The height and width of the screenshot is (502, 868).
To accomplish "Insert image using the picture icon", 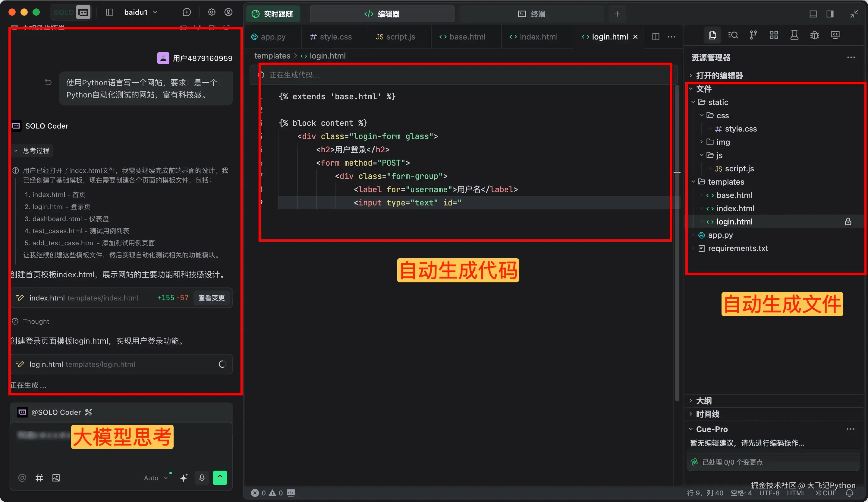I will (56, 478).
